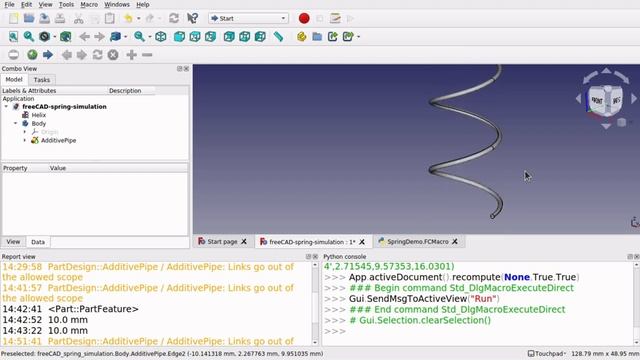Switch to the property View tab
Screen dimensions: 640x360
coord(13,242)
